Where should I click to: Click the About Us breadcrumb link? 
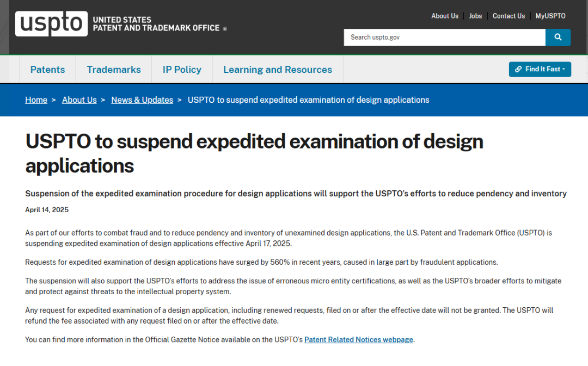(x=79, y=100)
